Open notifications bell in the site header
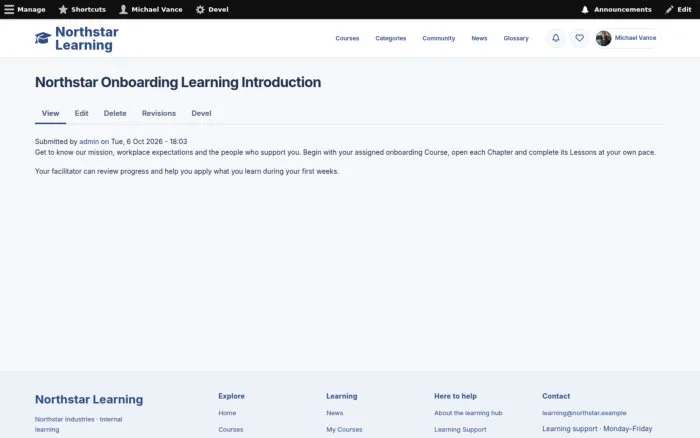Image resolution: width=700 pixels, height=438 pixels. (556, 38)
